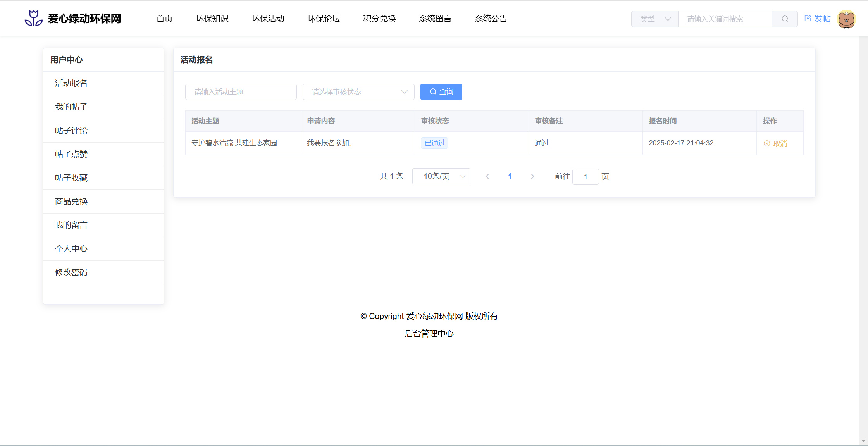Open the 环保活动 nav menu
868x446 pixels.
(268, 19)
